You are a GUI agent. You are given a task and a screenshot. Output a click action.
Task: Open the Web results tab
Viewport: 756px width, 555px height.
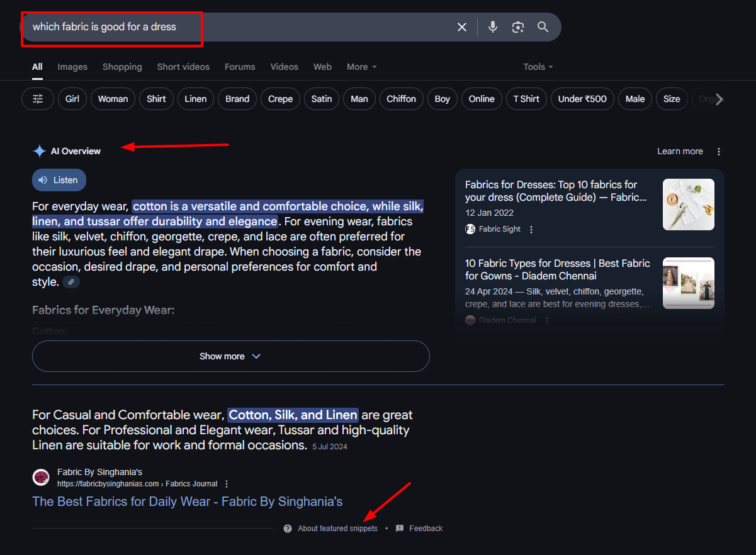point(322,67)
